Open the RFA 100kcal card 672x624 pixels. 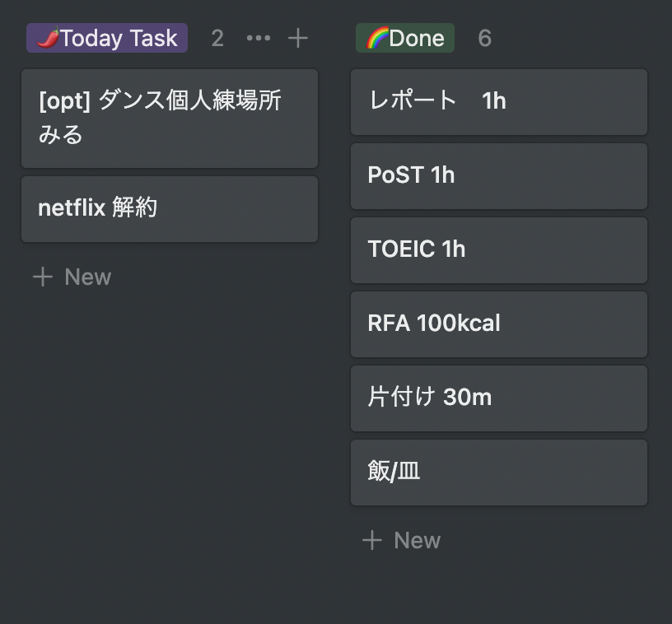click(499, 324)
